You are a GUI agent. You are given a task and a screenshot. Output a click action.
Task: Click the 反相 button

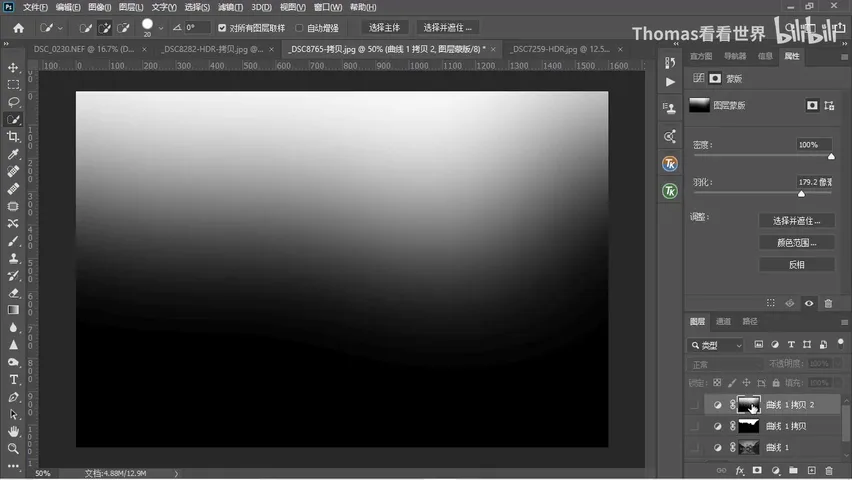[x=796, y=265]
